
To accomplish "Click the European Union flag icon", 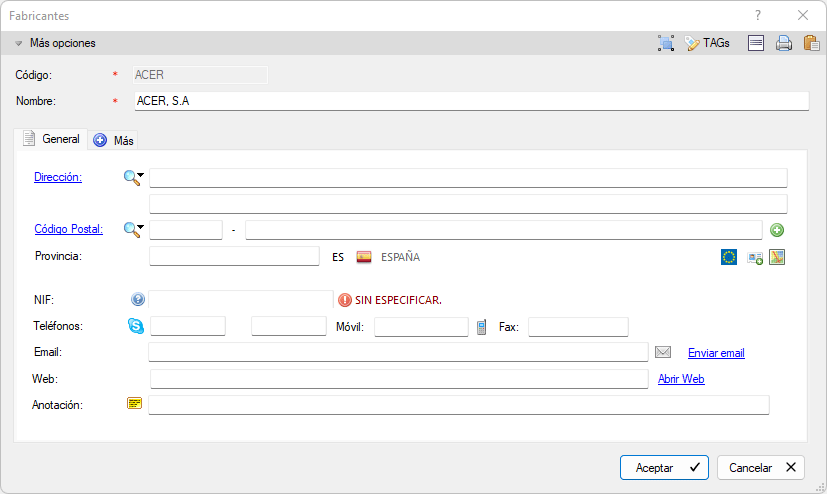I will pyautogui.click(x=729, y=257).
